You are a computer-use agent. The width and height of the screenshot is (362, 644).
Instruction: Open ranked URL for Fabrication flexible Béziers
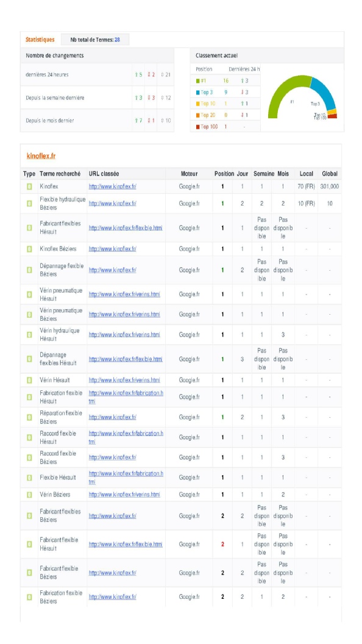pos(113,597)
